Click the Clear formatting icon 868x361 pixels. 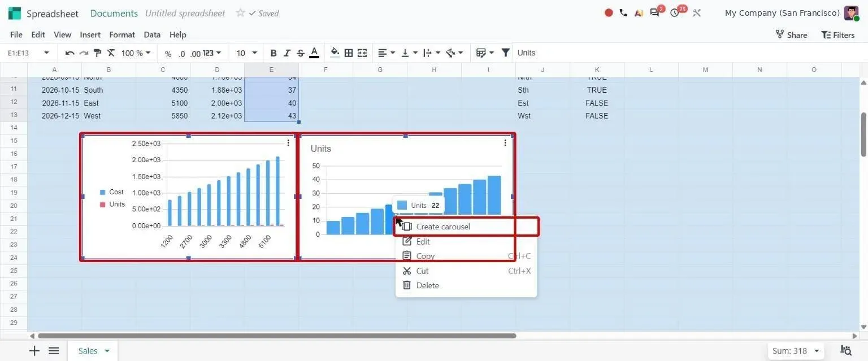[111, 53]
